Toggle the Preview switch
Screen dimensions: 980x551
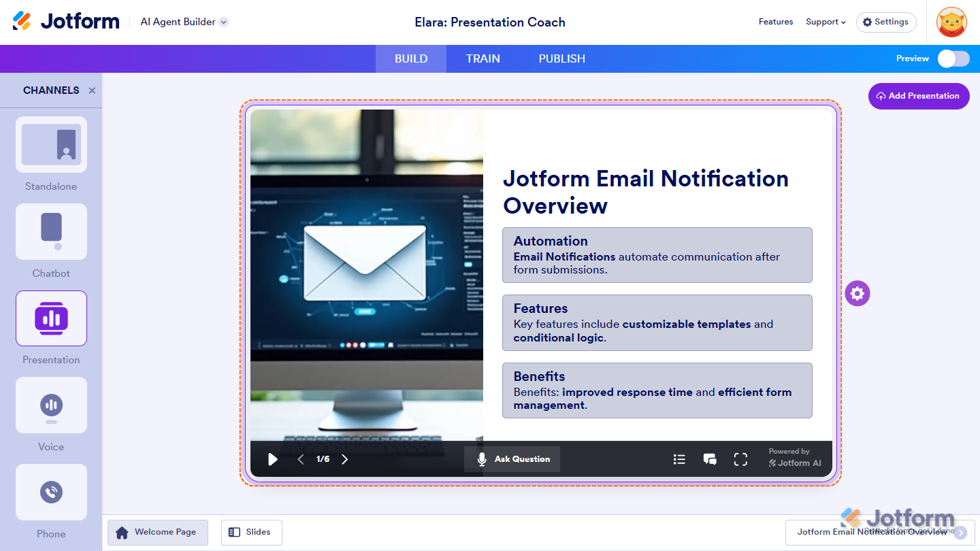pyautogui.click(x=953, y=59)
